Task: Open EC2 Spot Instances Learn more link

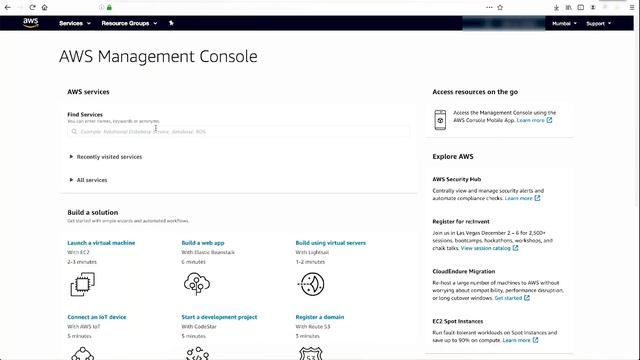Action: [520, 340]
